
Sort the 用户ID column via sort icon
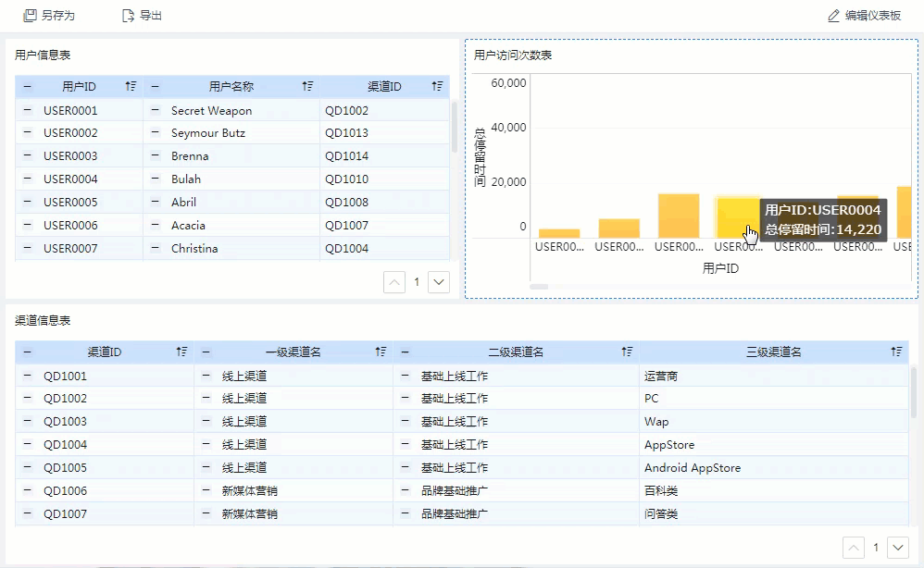tap(131, 87)
